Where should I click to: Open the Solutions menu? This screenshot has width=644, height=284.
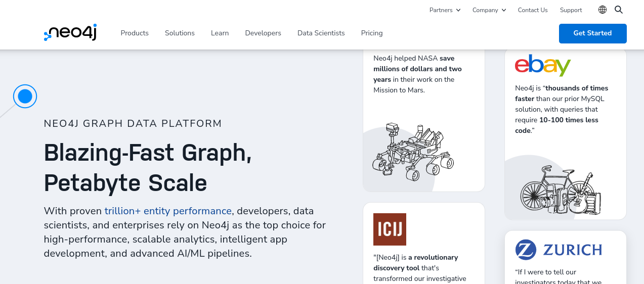coord(180,33)
